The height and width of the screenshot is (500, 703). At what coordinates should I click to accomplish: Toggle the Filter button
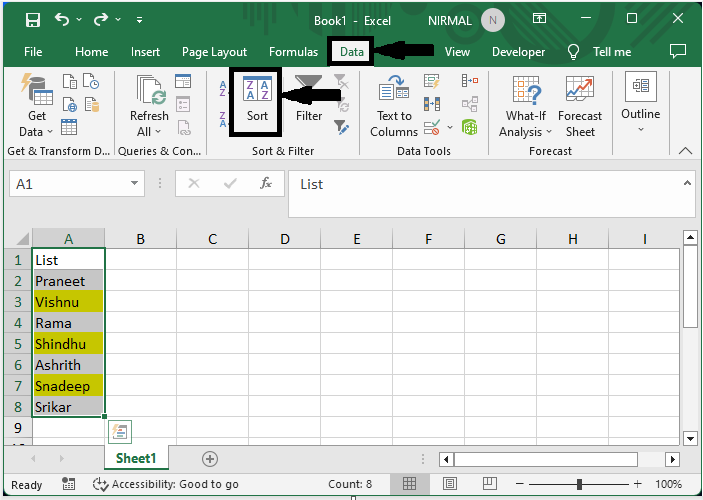coord(308,100)
